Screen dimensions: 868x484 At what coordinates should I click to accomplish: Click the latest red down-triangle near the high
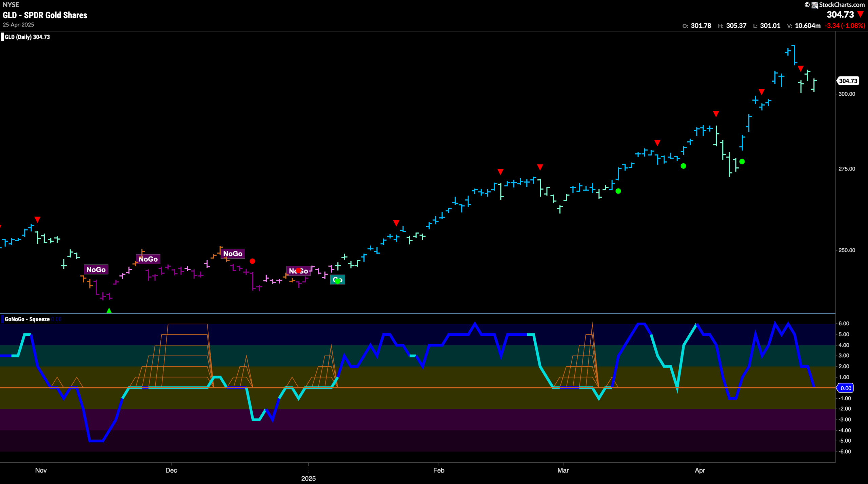tap(801, 69)
